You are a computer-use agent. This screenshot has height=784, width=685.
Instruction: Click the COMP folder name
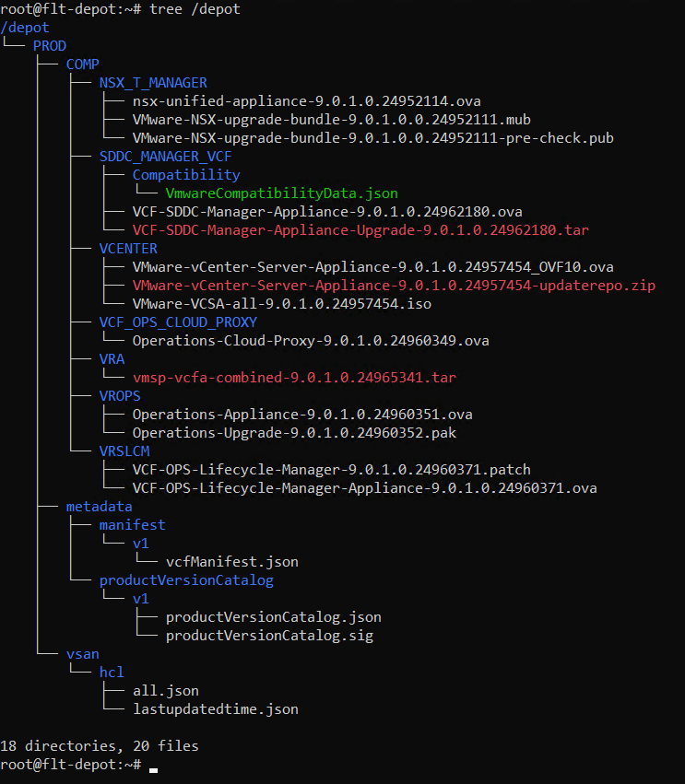(x=83, y=64)
